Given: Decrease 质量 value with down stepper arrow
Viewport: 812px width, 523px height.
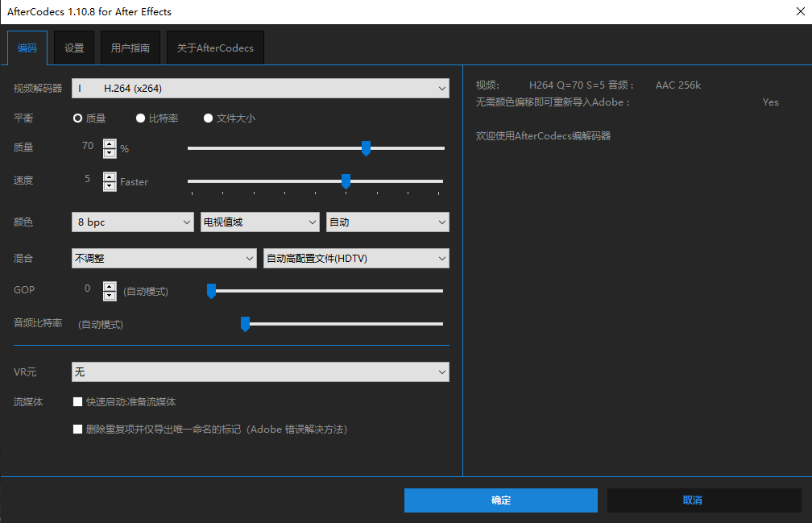Looking at the screenshot, I should pos(110,153).
